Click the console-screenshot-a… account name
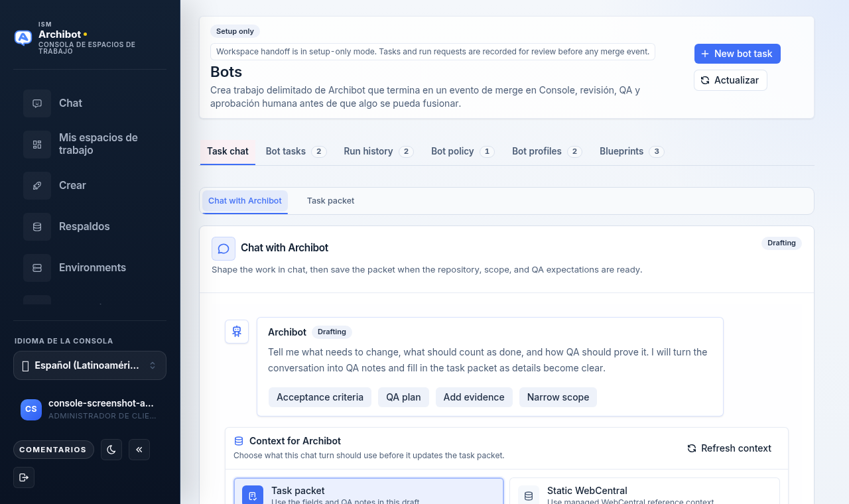This screenshot has height=504, width=849. click(101, 403)
